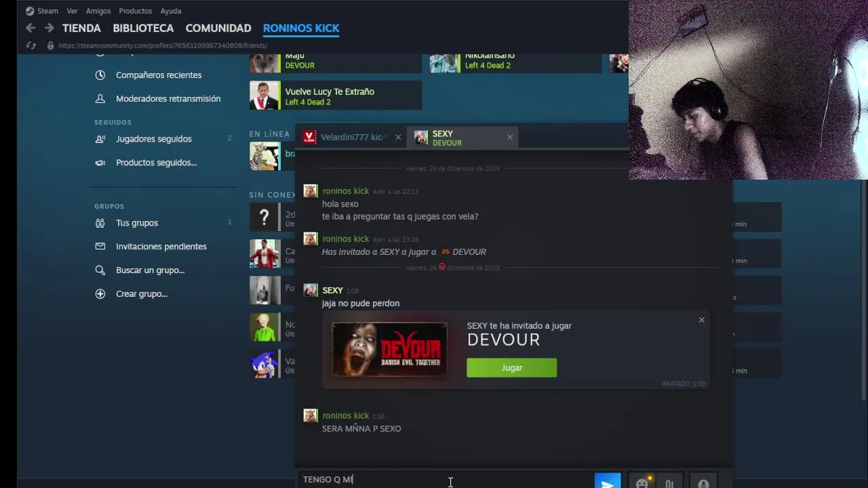868x488 pixels.
Task: Open the BIBLIOTECA section
Action: click(143, 28)
